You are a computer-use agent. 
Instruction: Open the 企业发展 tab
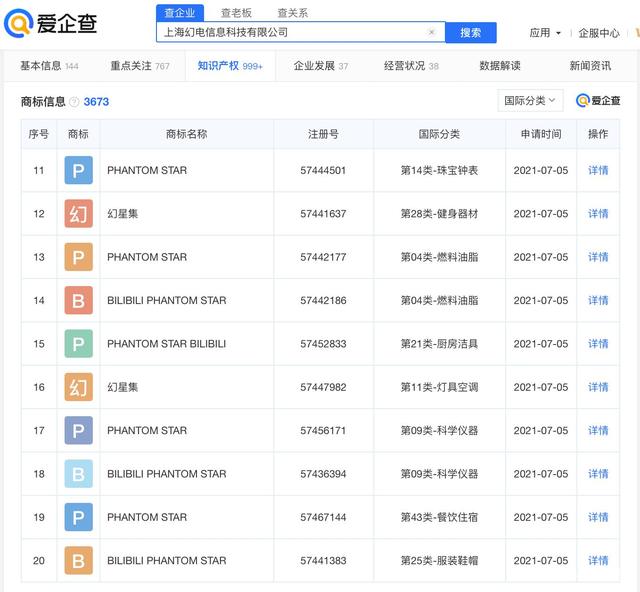pos(321,66)
